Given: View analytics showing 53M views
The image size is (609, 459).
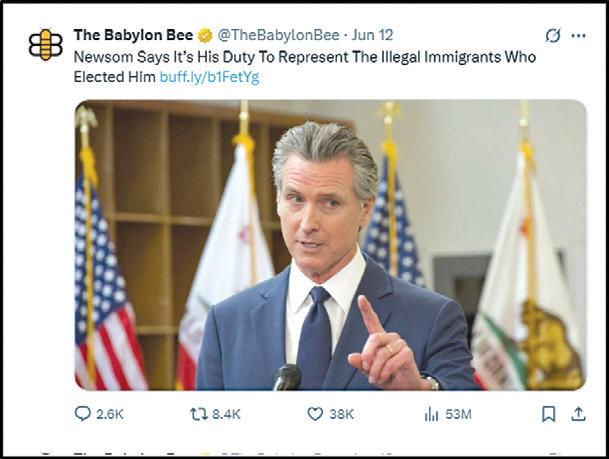Looking at the screenshot, I should pyautogui.click(x=431, y=414).
